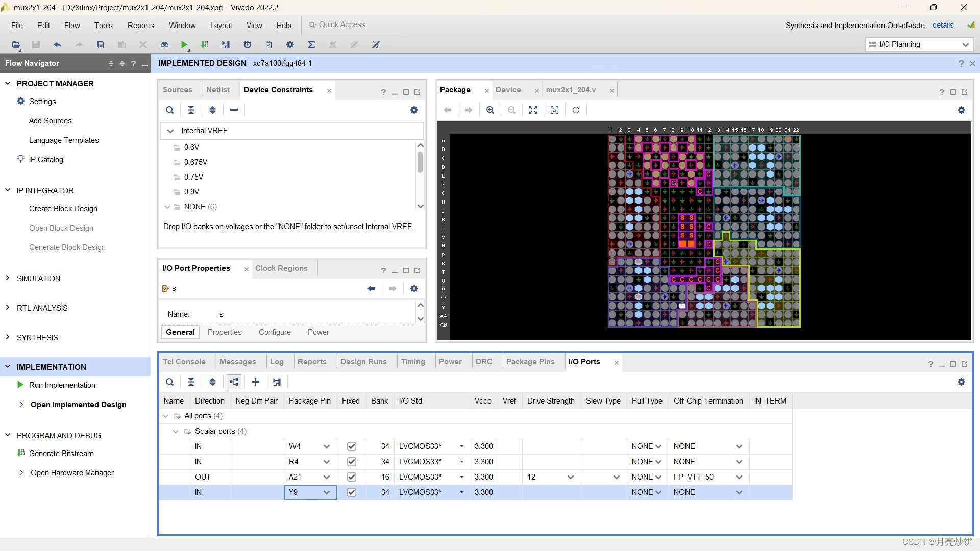Open Drive Strength dropdown showing 12
Viewport: 980px width, 551px height.
coord(571,477)
